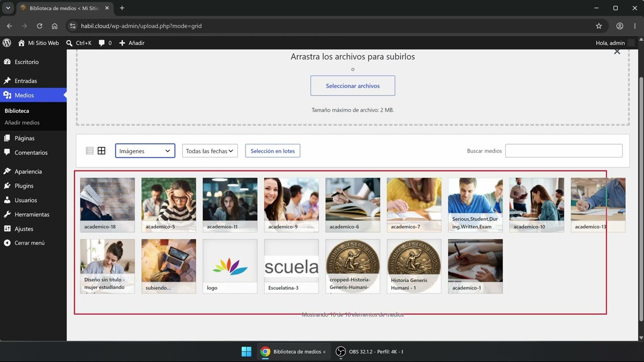Open the tab search dropdown arrow
This screenshot has height=362, width=644.
click(8, 8)
